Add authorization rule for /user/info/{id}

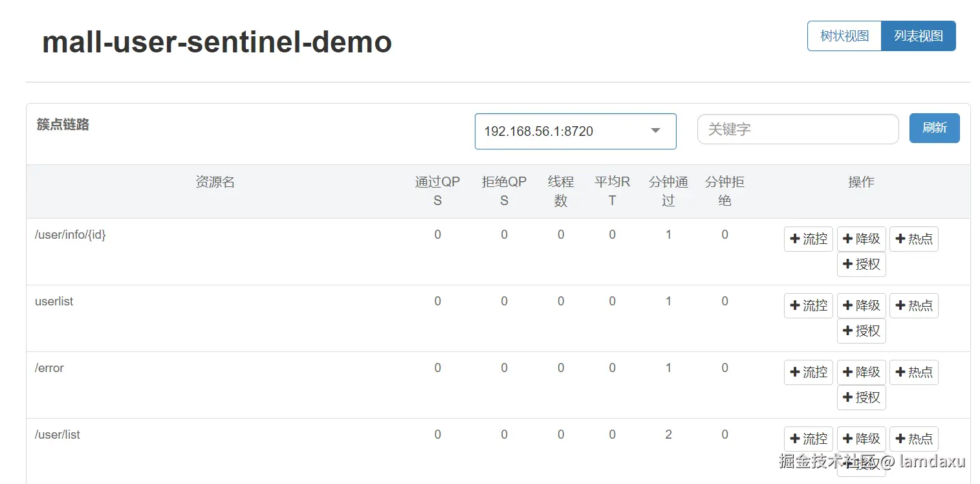click(x=861, y=265)
